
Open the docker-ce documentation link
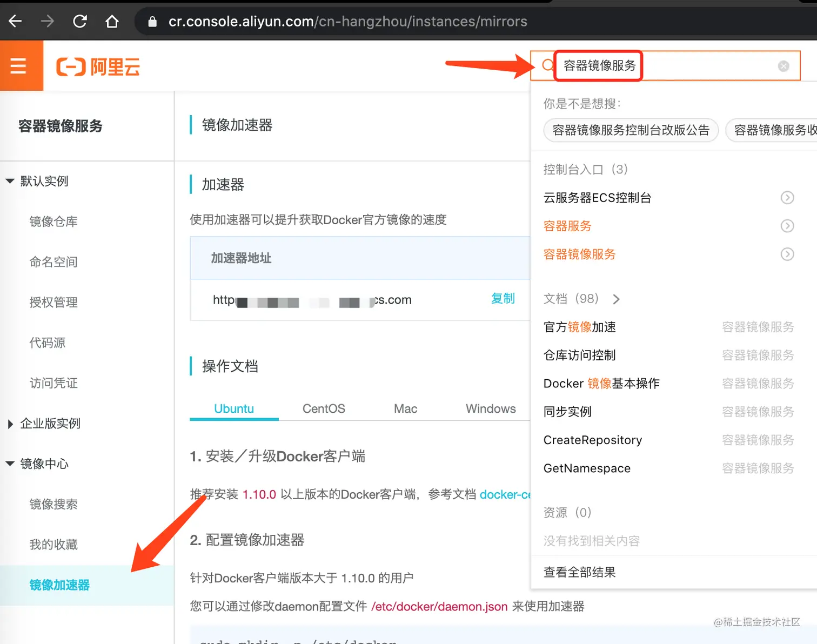[505, 494]
